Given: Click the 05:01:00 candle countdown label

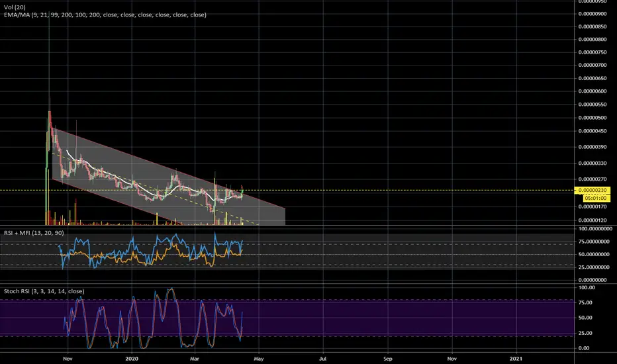Looking at the screenshot, I should click(595, 198).
